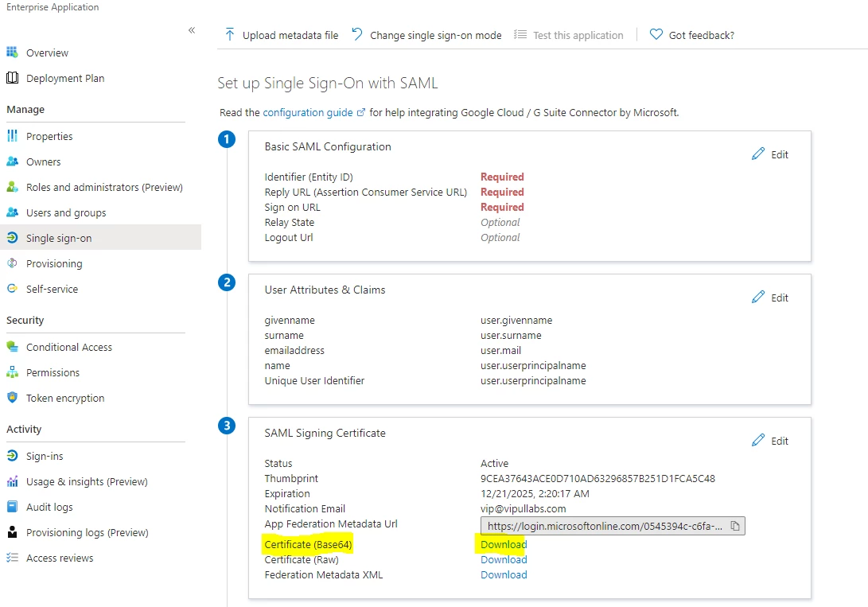Download the Certificate (Raw)
The width and height of the screenshot is (868, 607).
(x=504, y=559)
